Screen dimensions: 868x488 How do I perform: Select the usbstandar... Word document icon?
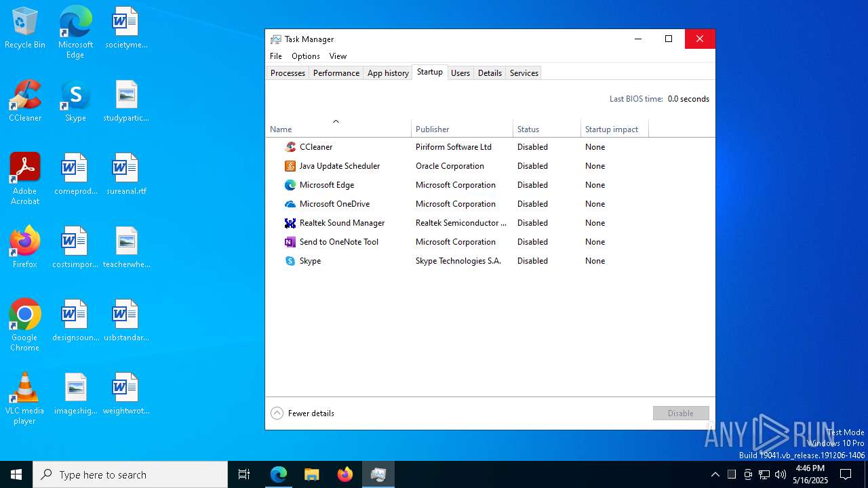click(126, 321)
